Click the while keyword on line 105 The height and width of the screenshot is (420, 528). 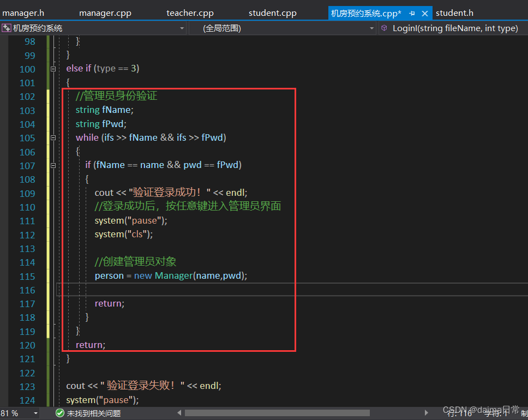click(x=87, y=137)
